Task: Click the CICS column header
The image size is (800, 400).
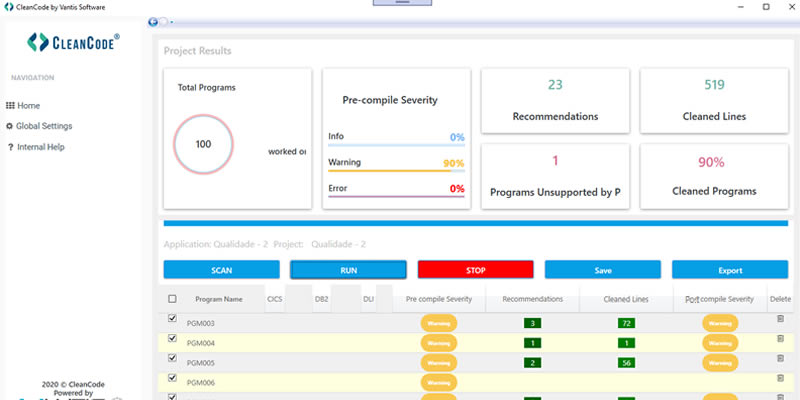Action: (x=274, y=299)
